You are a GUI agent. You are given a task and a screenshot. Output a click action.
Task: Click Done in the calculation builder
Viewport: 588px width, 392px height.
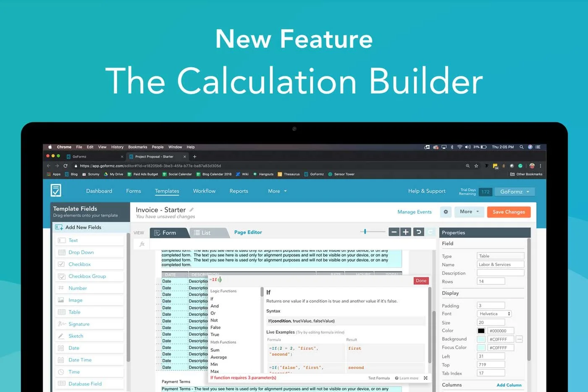(x=421, y=281)
